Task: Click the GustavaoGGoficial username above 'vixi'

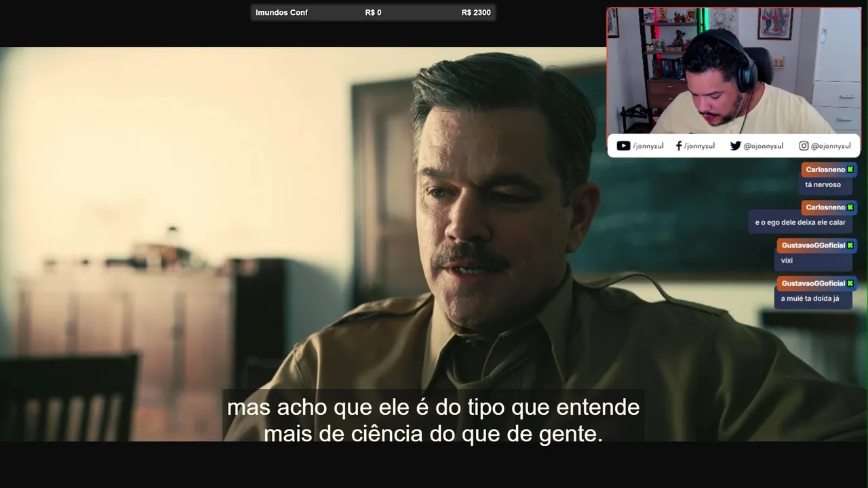Action: (813, 245)
